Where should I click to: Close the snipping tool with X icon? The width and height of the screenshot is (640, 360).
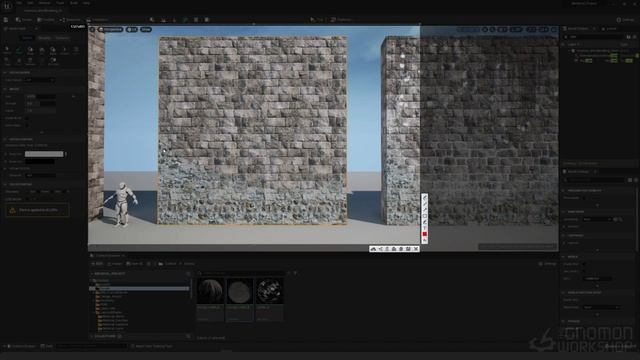point(416,249)
